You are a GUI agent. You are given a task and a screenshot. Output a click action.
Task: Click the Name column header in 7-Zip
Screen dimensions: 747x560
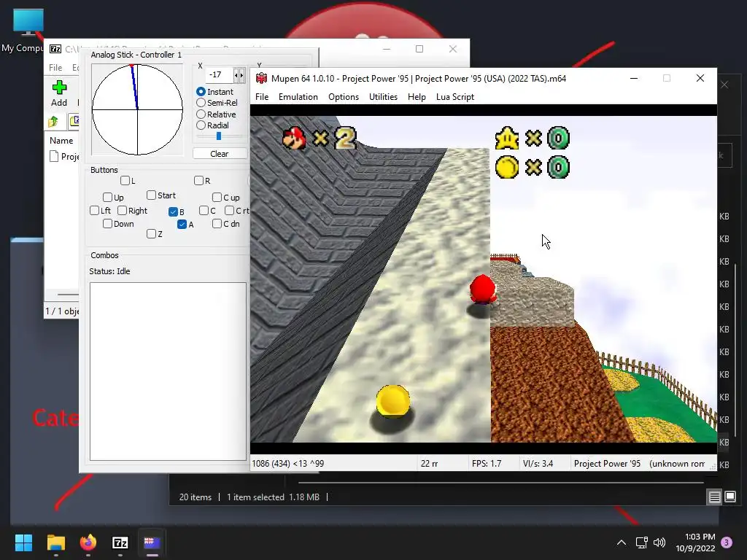point(61,141)
